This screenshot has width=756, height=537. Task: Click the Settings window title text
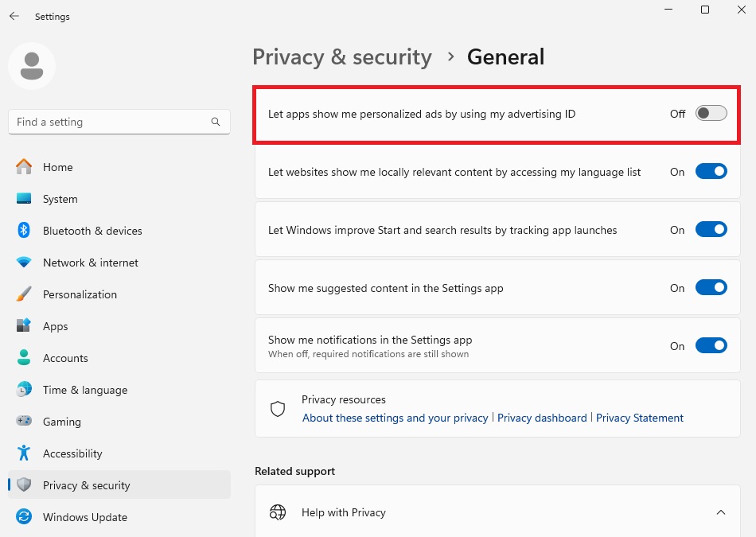52,17
